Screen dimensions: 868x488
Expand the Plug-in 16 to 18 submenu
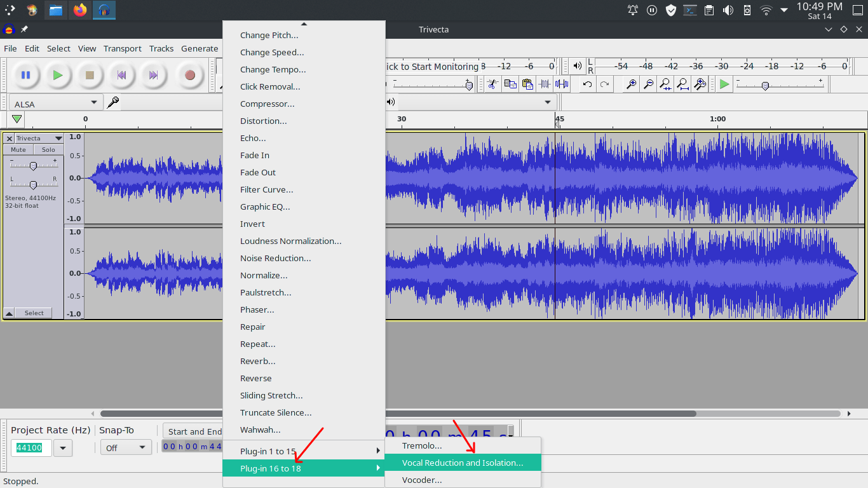304,468
